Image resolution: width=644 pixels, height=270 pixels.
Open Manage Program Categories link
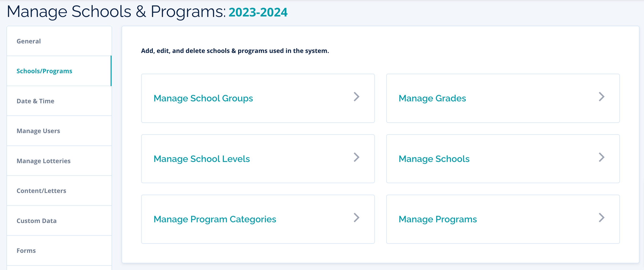tap(215, 219)
